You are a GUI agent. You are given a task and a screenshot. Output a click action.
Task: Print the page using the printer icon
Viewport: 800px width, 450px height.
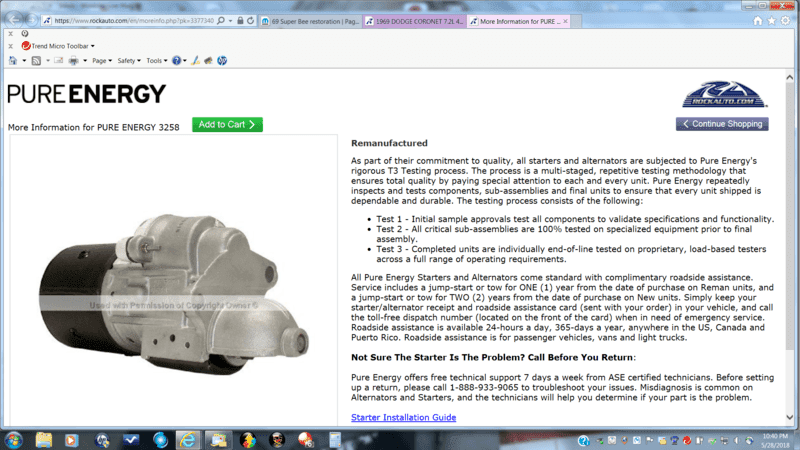[73, 61]
